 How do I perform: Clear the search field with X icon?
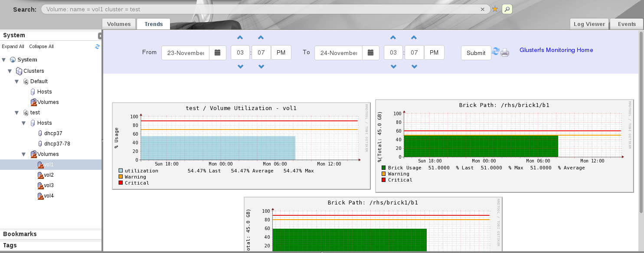[x=482, y=9]
